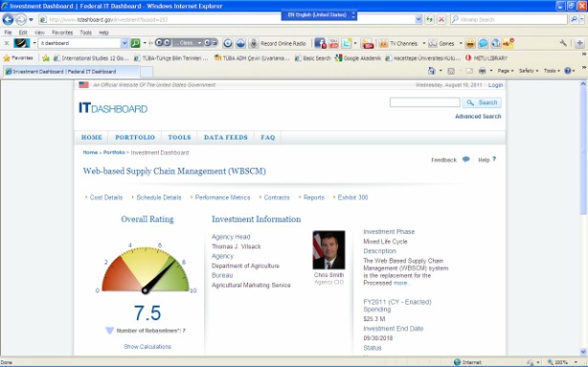This screenshot has width=588, height=367.
Task: Open the Exhibit 300 link
Action: click(x=352, y=197)
